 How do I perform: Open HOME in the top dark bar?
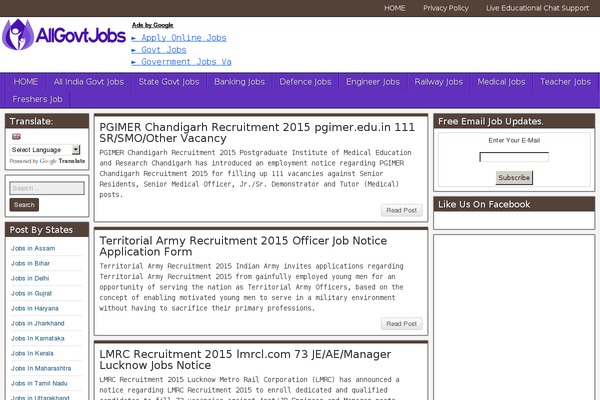395,8
